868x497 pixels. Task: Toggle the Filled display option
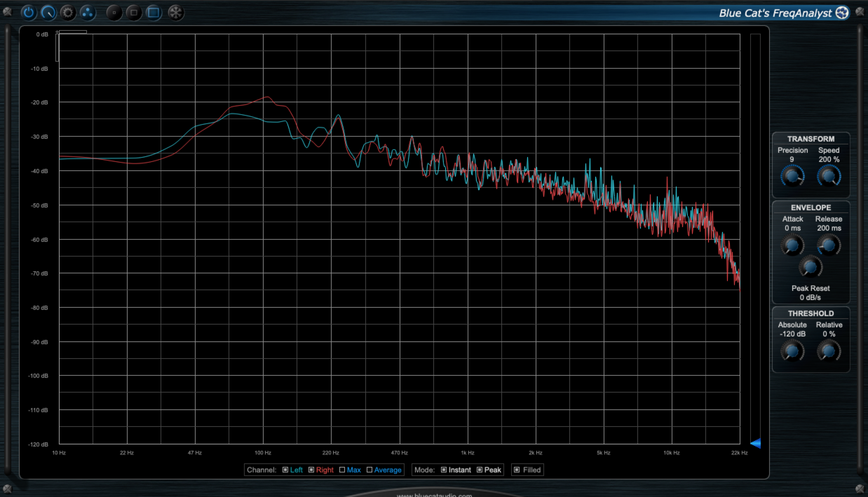(x=517, y=470)
